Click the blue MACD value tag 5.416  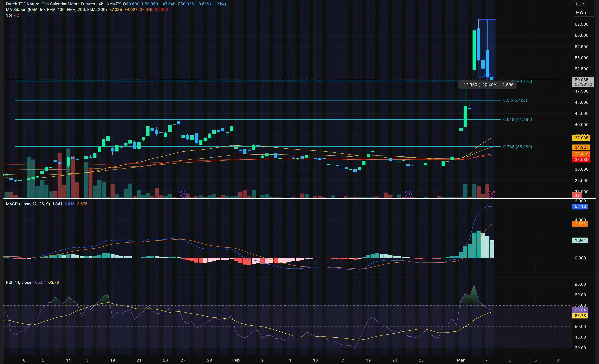pos(580,206)
